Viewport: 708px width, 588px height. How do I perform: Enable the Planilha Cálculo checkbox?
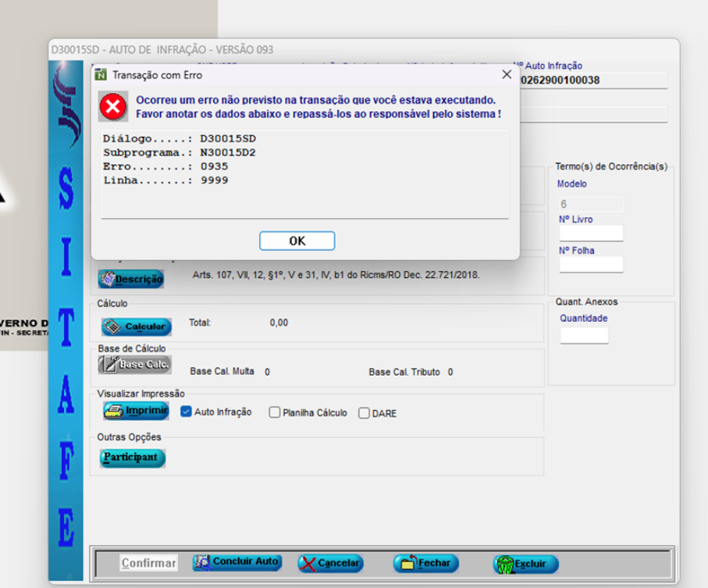pyautogui.click(x=274, y=412)
